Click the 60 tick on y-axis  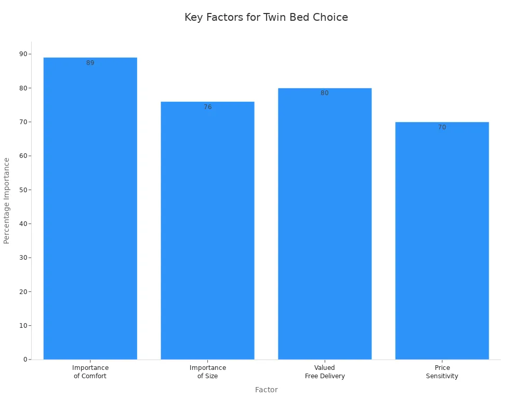(24, 156)
